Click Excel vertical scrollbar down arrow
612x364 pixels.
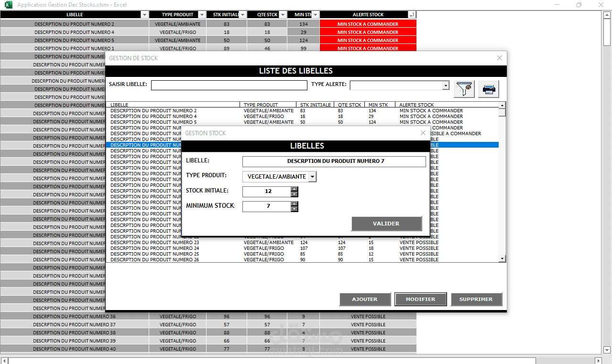point(607,350)
